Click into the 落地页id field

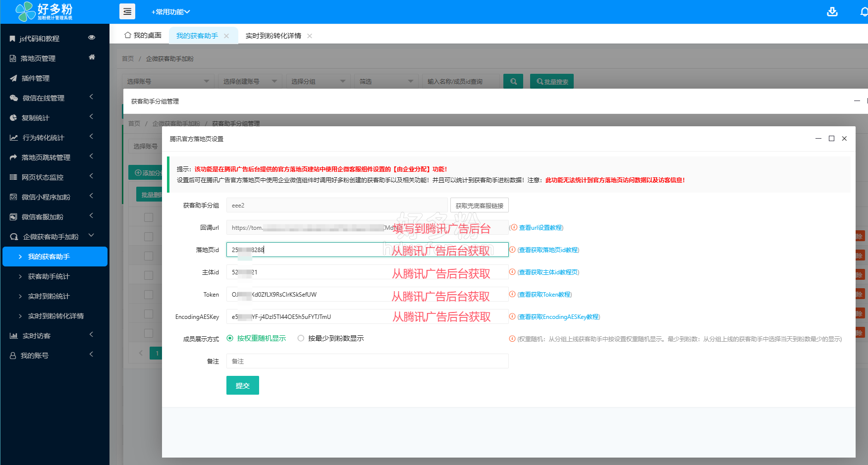[x=367, y=250]
